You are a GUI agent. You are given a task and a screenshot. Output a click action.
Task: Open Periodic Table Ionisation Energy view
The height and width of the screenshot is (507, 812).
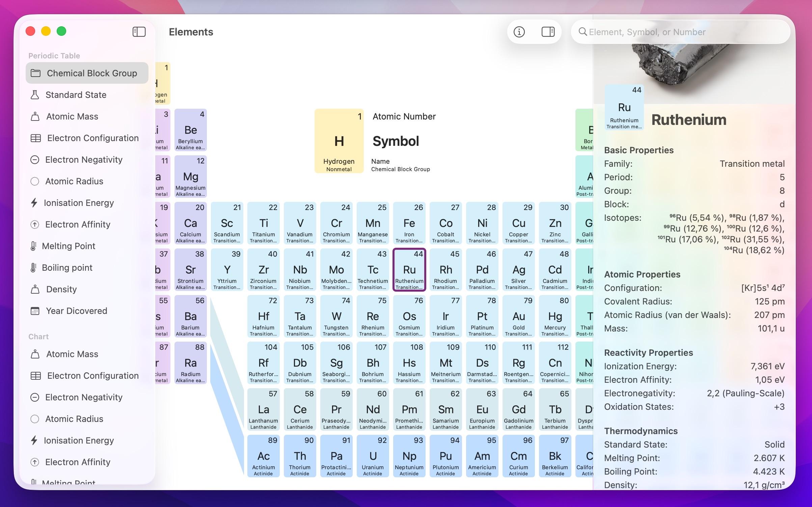coord(87,203)
